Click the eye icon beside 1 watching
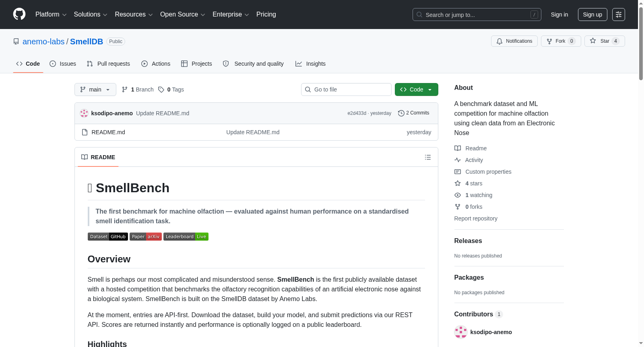644x347 pixels. tap(458, 195)
